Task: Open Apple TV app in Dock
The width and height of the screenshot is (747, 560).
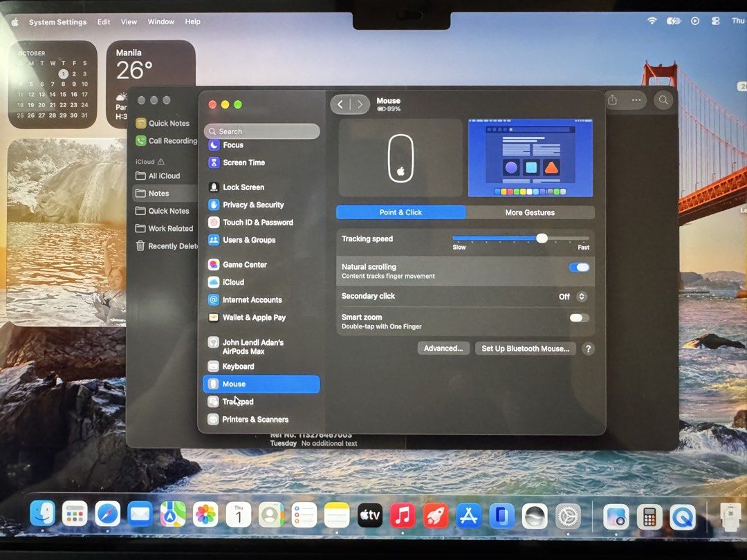Action: point(369,515)
